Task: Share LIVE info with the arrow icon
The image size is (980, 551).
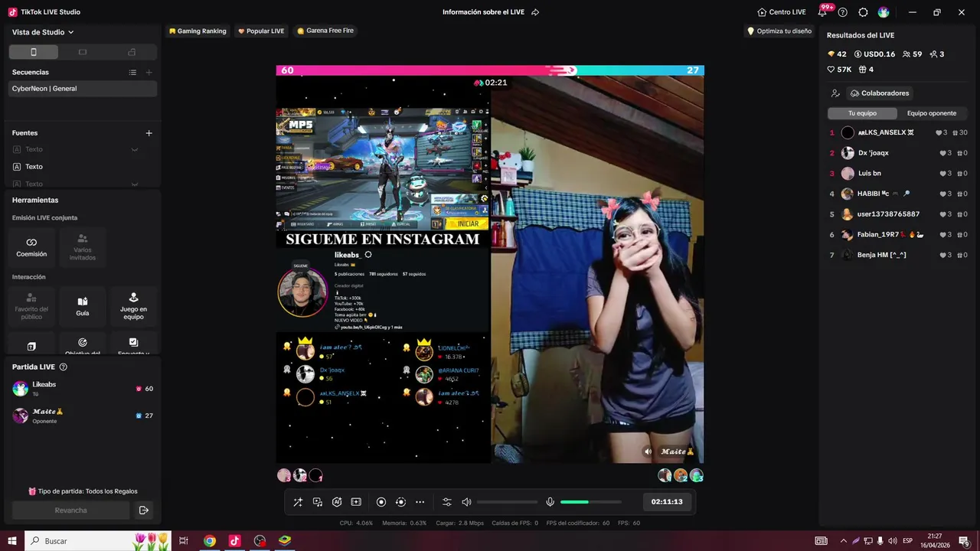Action: [535, 12]
